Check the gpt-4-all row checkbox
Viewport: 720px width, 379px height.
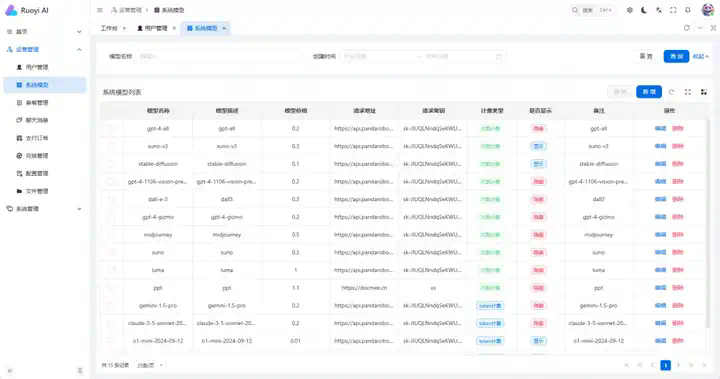[112, 129]
